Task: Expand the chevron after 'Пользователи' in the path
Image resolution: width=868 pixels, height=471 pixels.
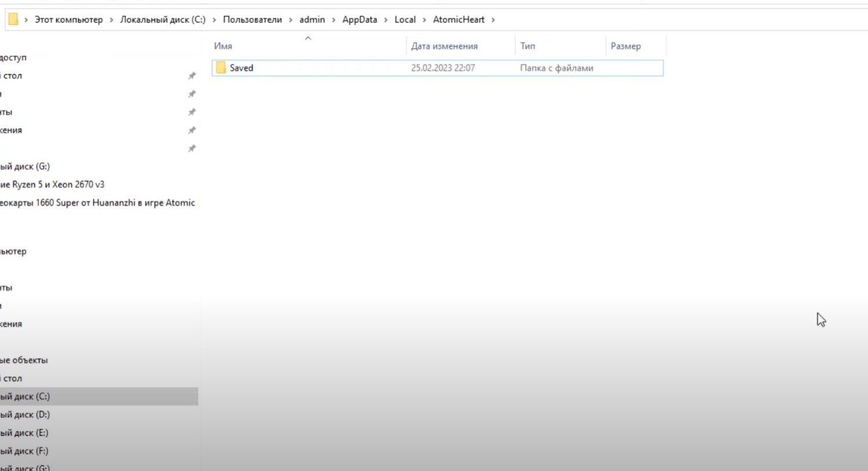Action: point(290,20)
